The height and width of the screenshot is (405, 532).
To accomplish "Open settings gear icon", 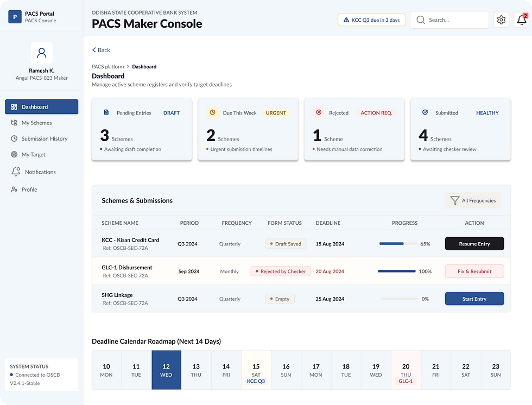I will click(x=501, y=20).
